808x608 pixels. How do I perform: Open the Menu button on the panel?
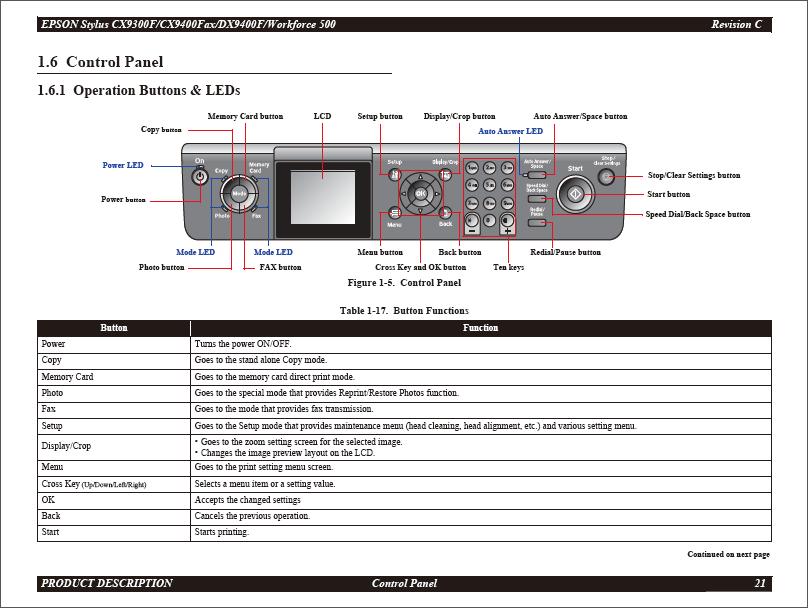[x=395, y=213]
